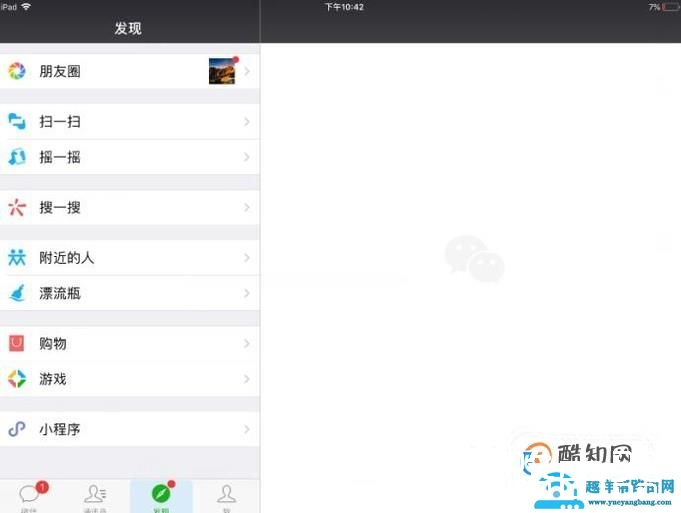Tap the 摇一摇 shake icon
The image size is (681, 513).
coord(17,157)
